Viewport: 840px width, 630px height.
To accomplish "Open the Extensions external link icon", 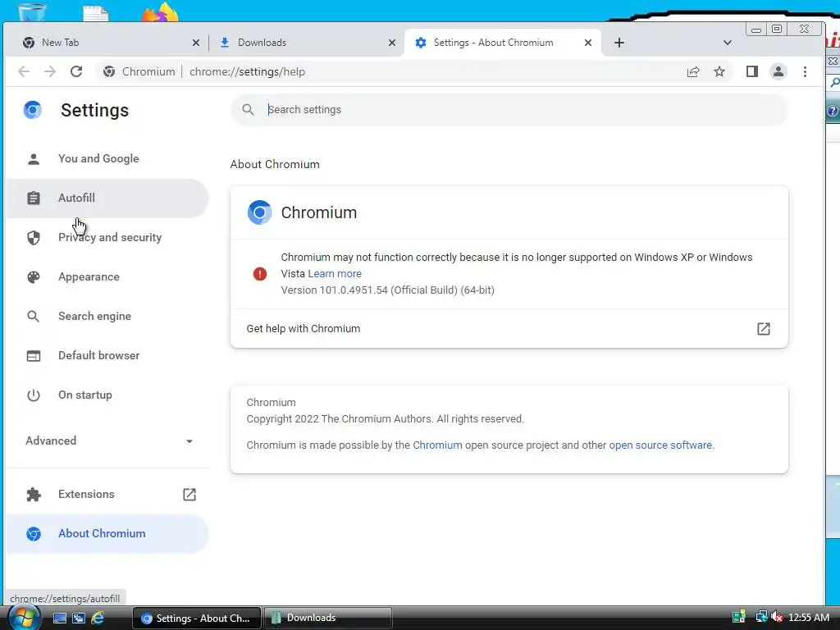I will click(189, 495).
